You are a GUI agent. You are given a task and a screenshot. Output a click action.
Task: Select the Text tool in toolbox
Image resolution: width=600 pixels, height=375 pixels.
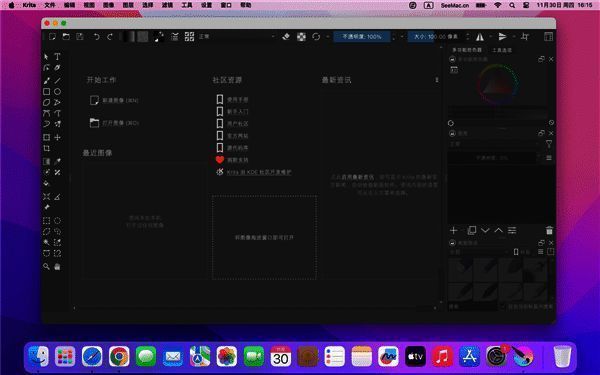coord(57,57)
